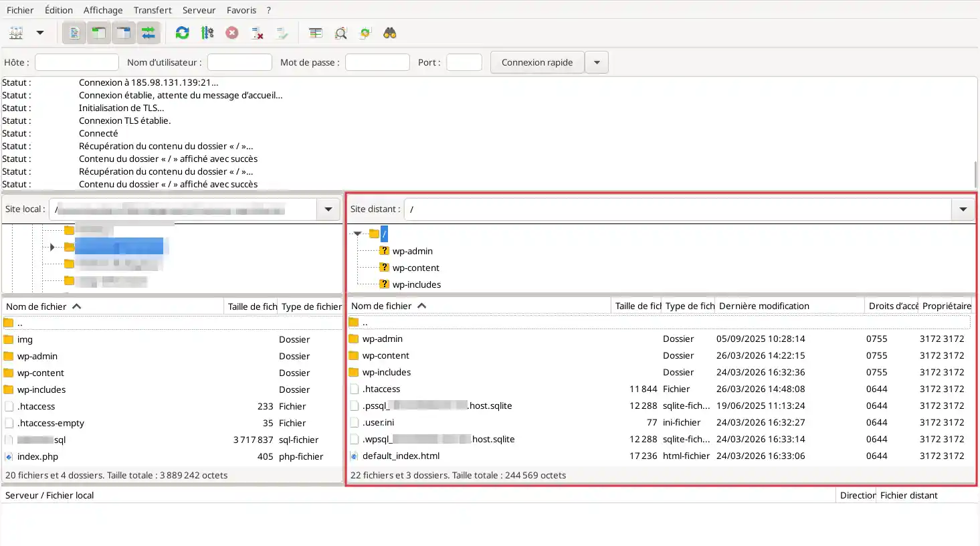Open the Site Manager dropdown arrow
This screenshot has width=980, height=546.
tap(39, 32)
